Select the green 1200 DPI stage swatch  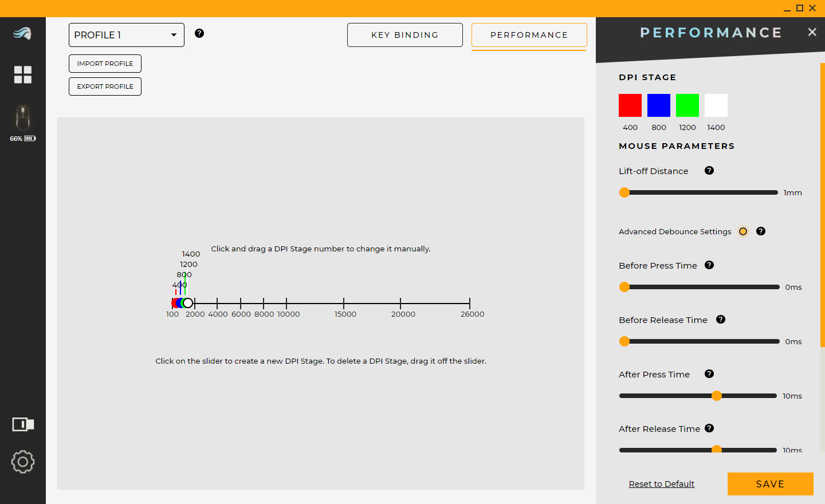pyautogui.click(x=687, y=105)
